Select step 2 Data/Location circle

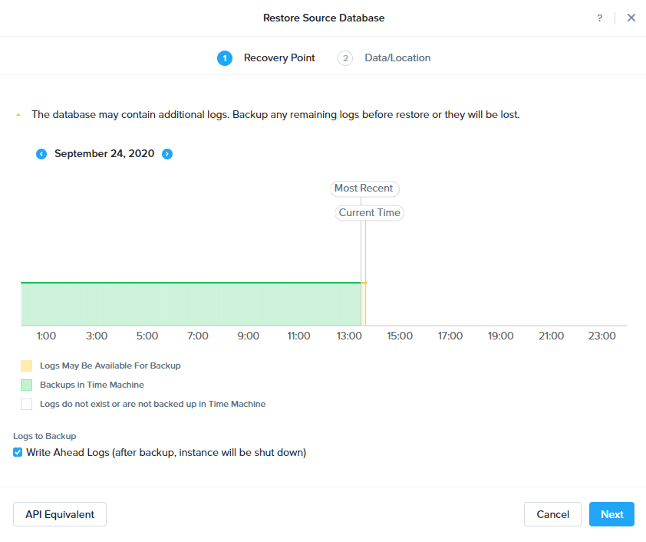pos(345,58)
